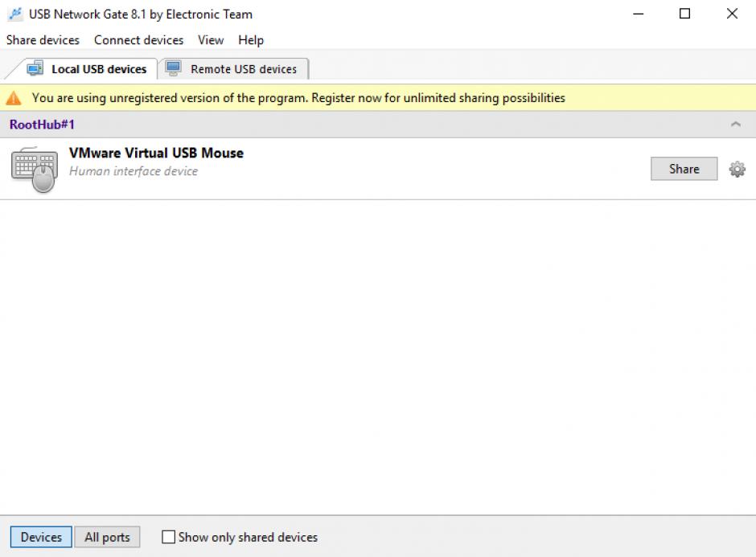Select the All ports view button
The width and height of the screenshot is (756, 557).
point(107,537)
